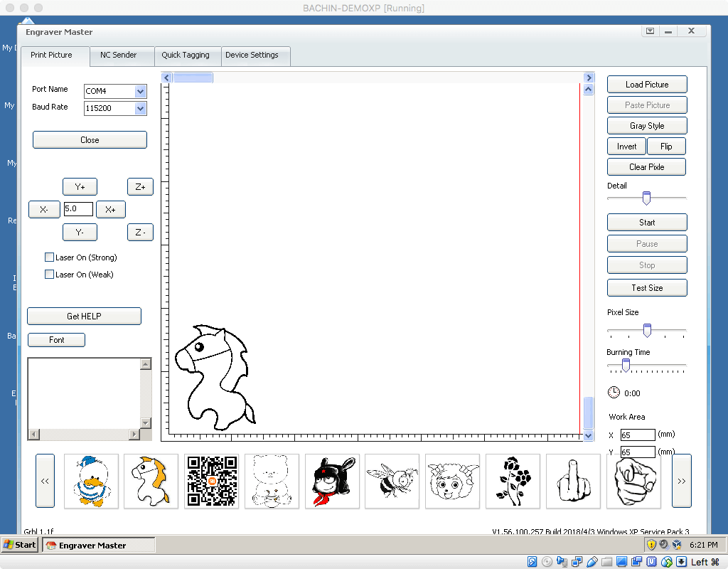
Task: Open the Quick Tagging tab
Action: [188, 55]
